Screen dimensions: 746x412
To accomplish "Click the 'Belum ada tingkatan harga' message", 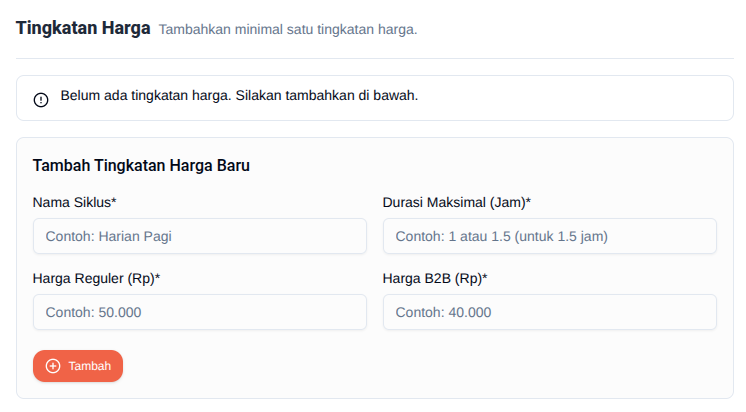I will [x=239, y=97].
